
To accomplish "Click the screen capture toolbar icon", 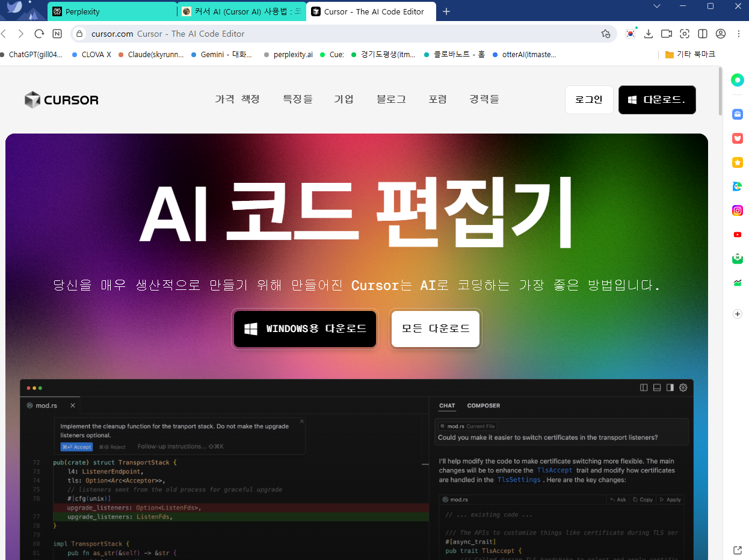I will [x=685, y=34].
